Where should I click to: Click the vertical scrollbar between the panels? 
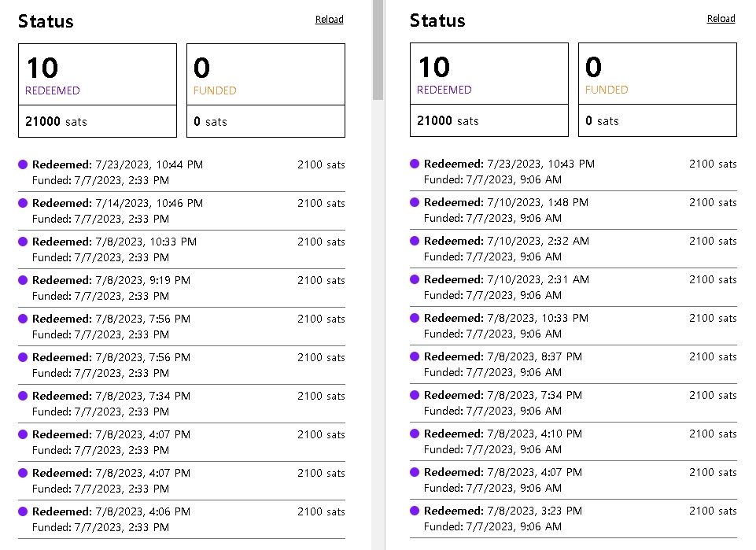tap(378, 50)
